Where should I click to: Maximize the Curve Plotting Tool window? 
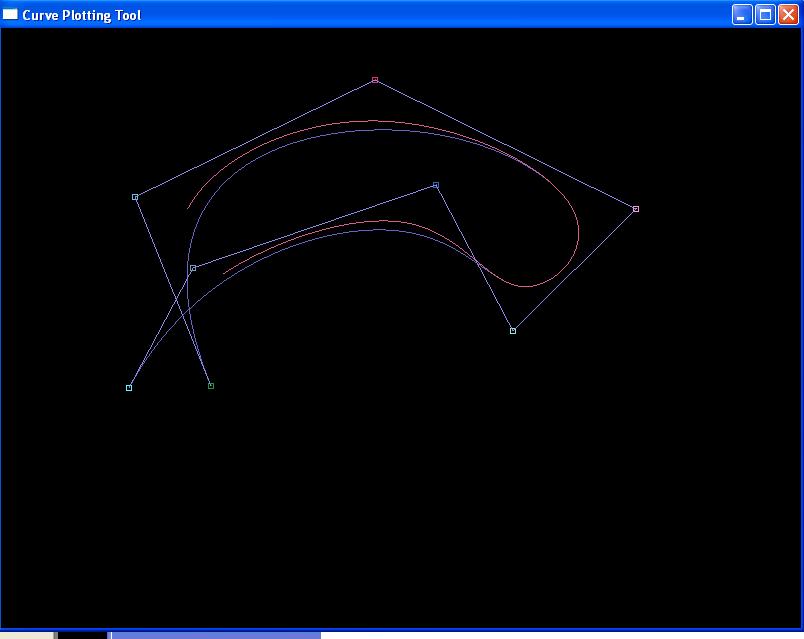(x=765, y=15)
